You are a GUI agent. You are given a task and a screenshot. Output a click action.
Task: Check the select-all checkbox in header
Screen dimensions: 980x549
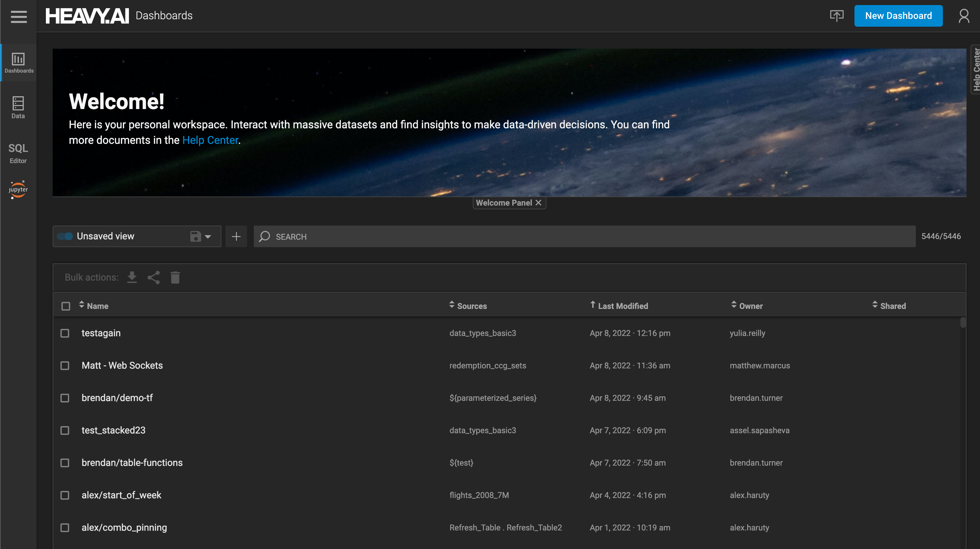pos(65,306)
